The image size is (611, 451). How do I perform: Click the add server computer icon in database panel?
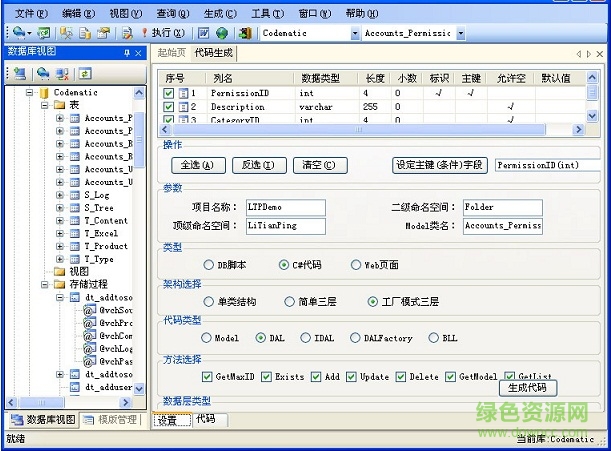pos(19,73)
